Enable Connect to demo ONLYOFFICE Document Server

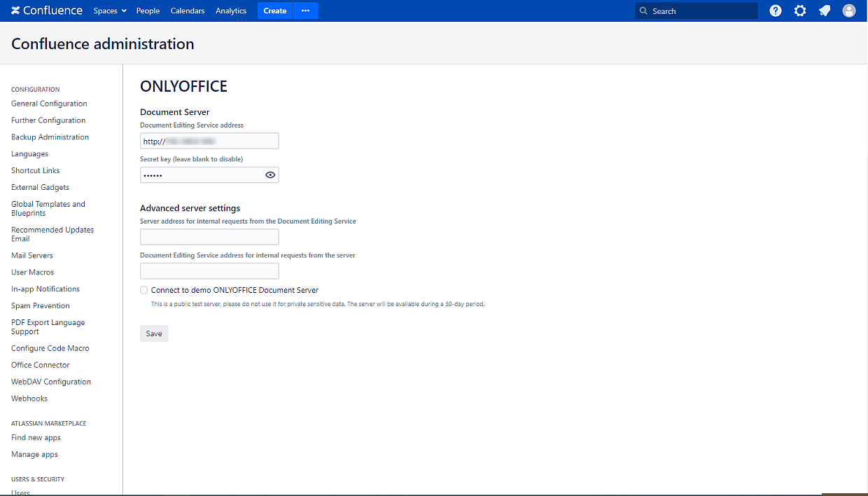[x=143, y=290]
